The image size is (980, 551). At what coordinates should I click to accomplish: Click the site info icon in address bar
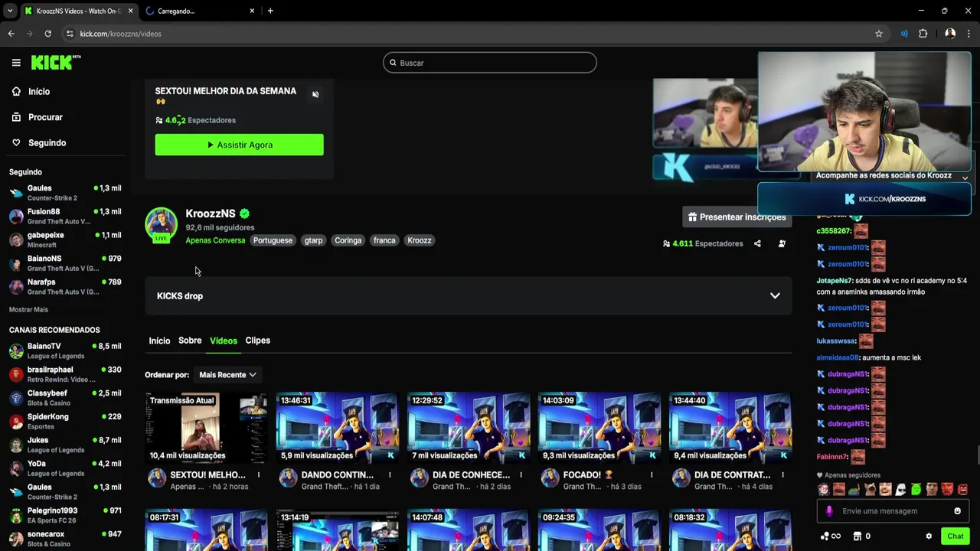70,34
